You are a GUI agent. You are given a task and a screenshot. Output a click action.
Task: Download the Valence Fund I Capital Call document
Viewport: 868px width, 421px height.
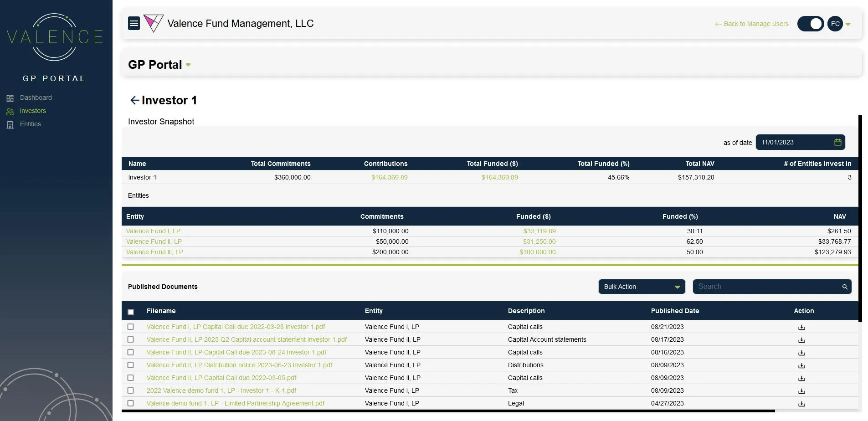click(x=801, y=327)
